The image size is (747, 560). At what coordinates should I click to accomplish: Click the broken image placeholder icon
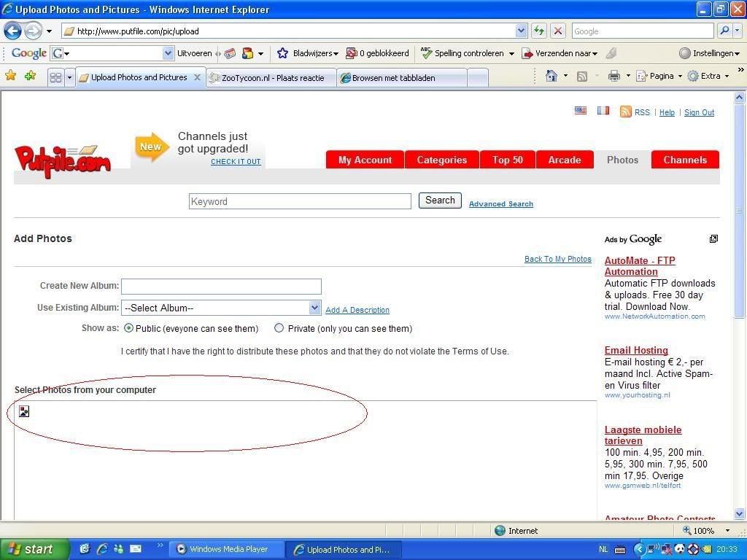tap(24, 411)
